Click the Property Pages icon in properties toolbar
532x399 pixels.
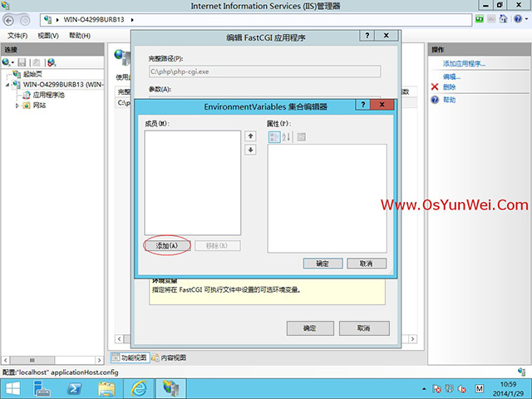click(301, 136)
